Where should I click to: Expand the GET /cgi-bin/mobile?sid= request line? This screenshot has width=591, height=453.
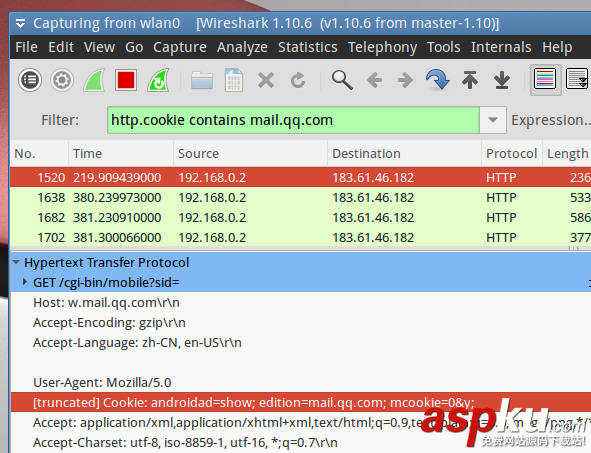pyautogui.click(x=25, y=282)
